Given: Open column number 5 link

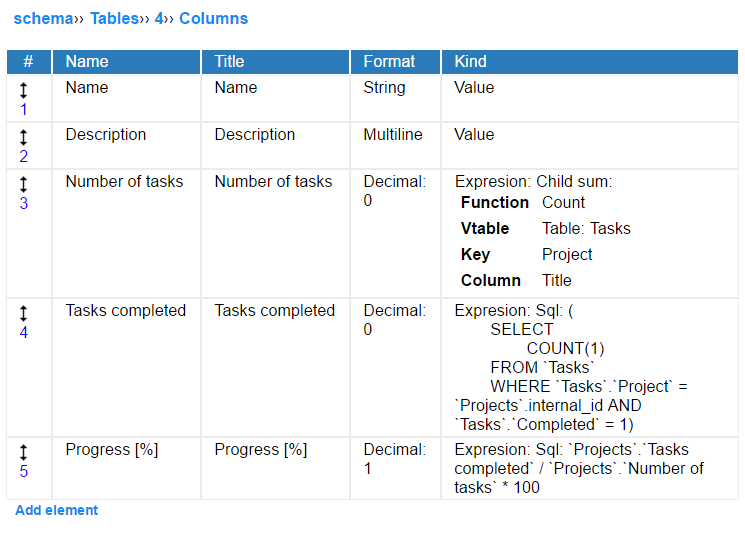Looking at the screenshot, I should (x=23, y=471).
